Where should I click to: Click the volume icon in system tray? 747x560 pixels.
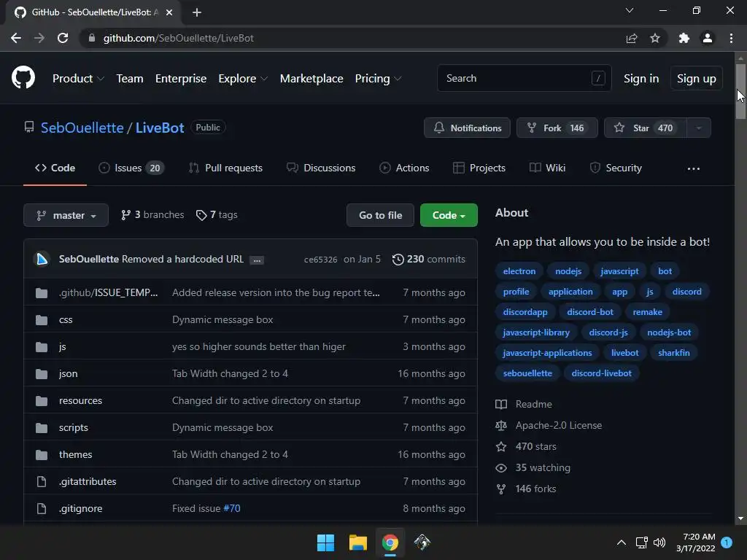[659, 542]
